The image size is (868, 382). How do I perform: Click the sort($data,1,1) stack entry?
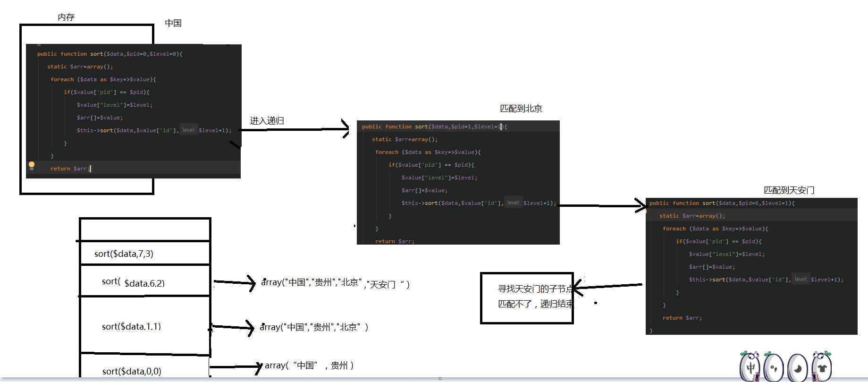coord(131,327)
